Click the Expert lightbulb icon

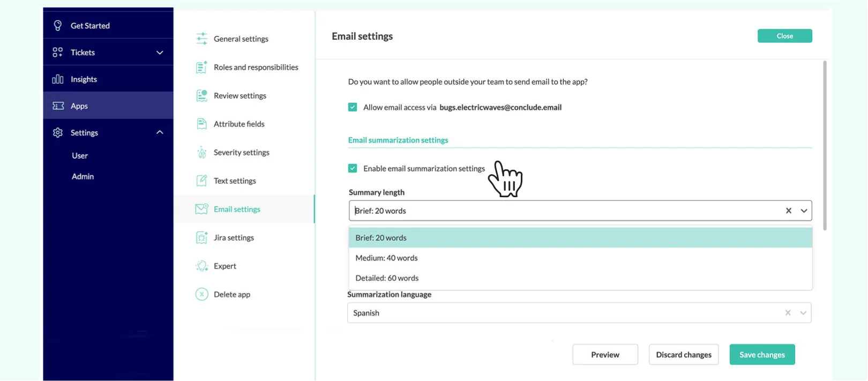(x=201, y=266)
